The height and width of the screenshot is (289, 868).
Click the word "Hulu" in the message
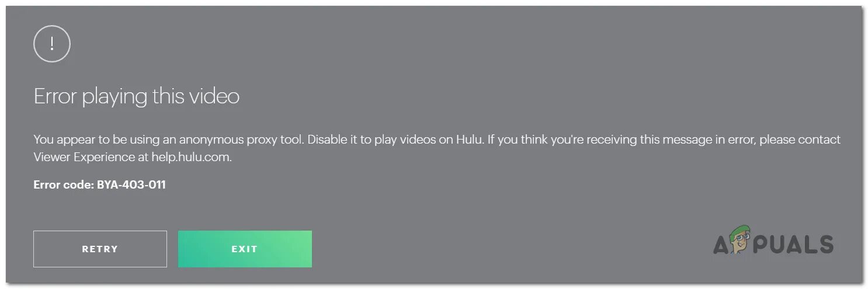click(x=471, y=140)
